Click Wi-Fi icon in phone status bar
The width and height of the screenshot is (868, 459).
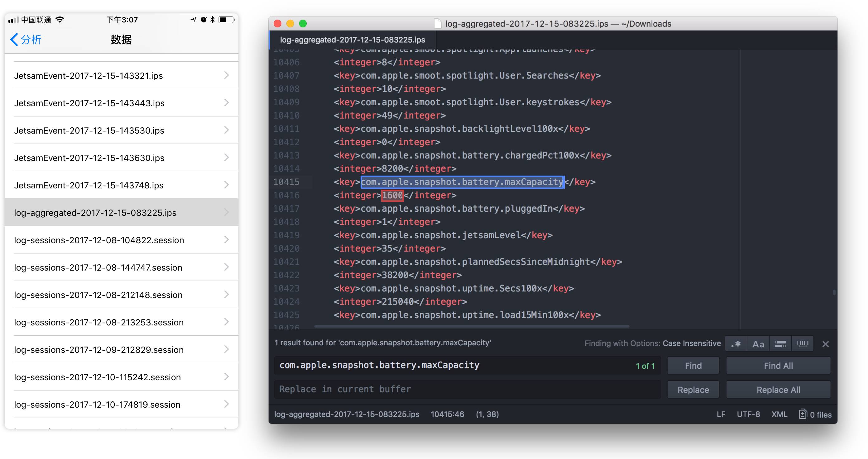point(60,20)
